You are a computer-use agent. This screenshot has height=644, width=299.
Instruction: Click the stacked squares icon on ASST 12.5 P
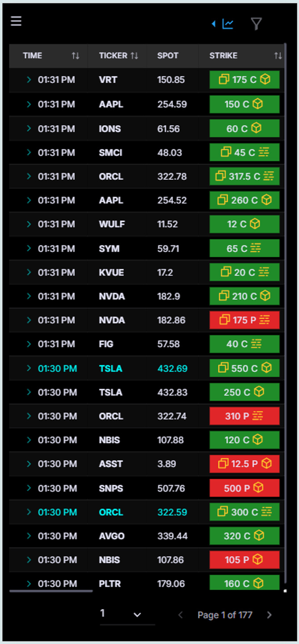pyautogui.click(x=223, y=464)
